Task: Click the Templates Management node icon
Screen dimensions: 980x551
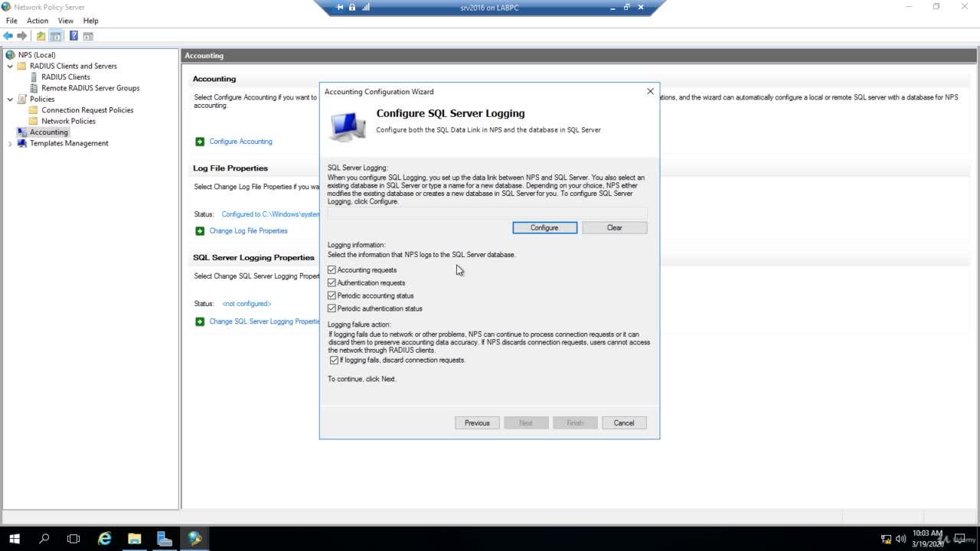Action: tap(22, 143)
